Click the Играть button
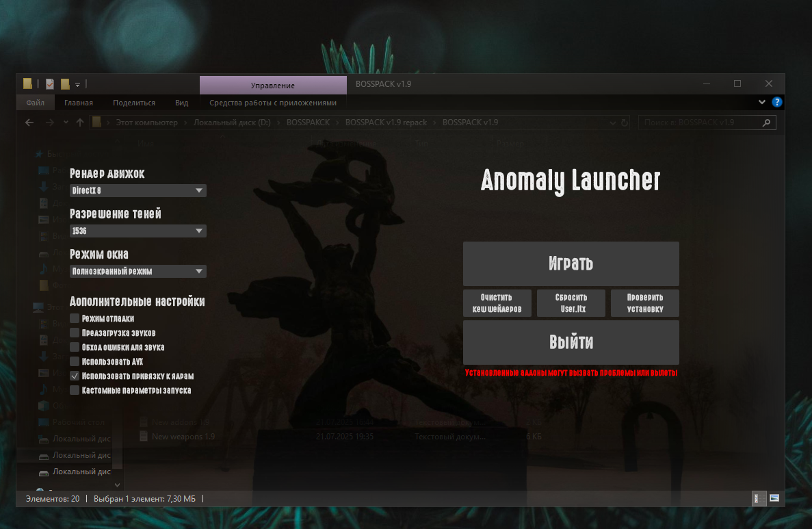The width and height of the screenshot is (812, 529). click(x=571, y=263)
